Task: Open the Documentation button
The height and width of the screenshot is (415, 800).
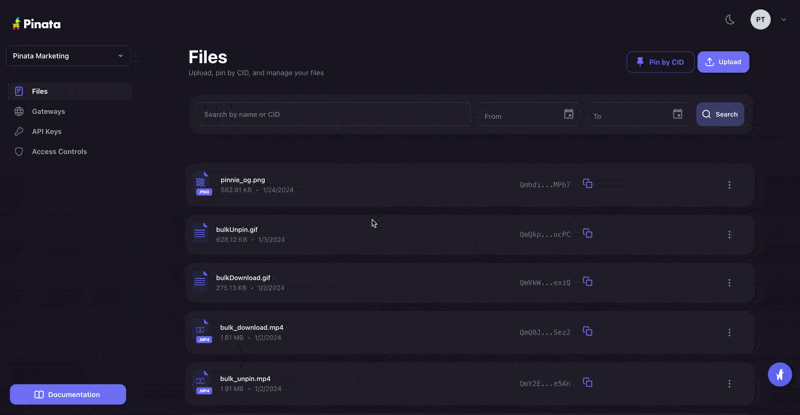Action: click(x=68, y=395)
